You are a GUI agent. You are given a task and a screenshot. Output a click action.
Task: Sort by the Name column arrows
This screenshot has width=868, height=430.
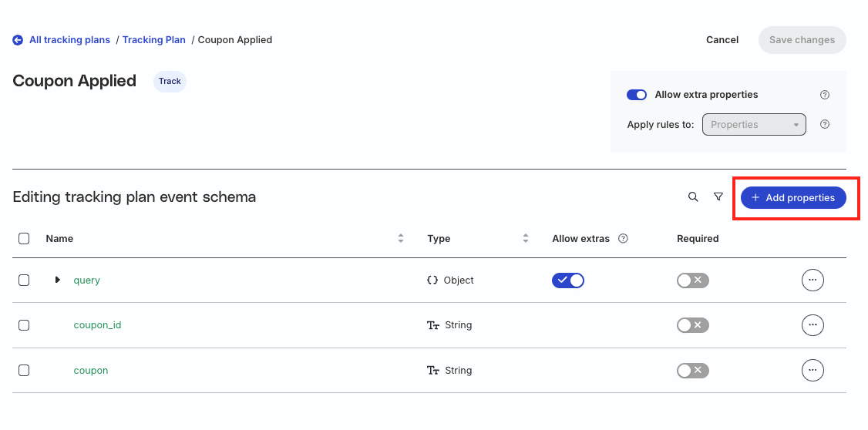coord(401,239)
